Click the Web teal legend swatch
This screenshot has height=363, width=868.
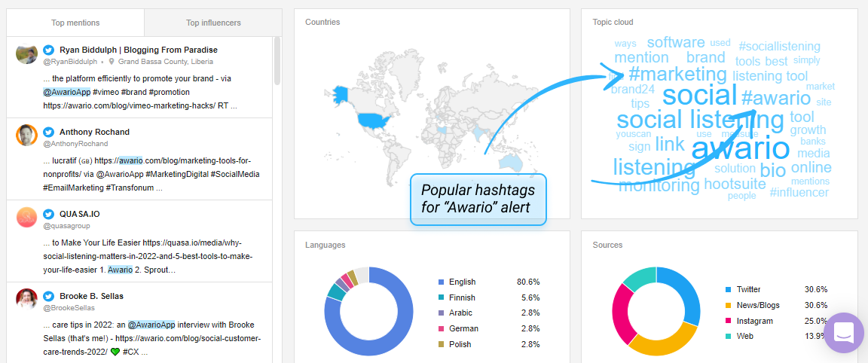[x=728, y=337]
